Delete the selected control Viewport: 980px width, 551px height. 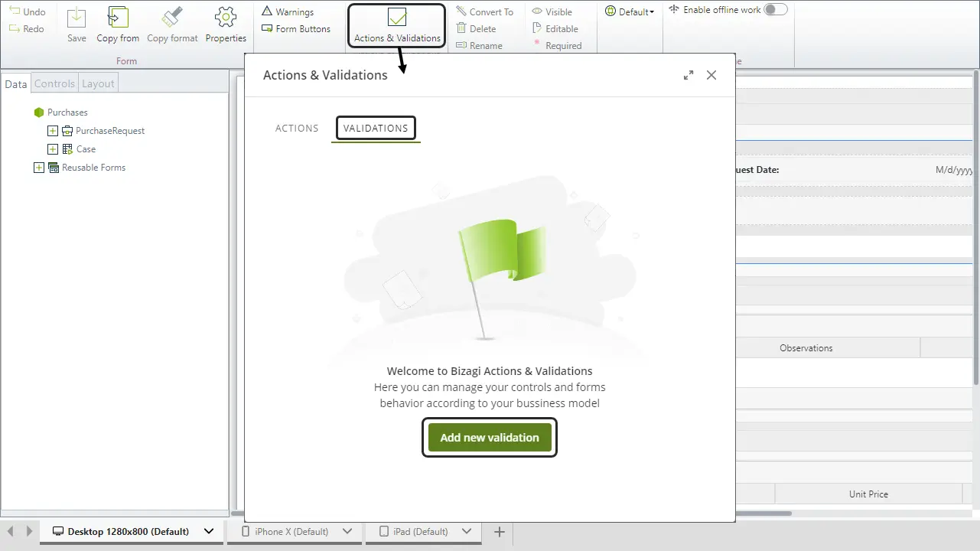click(476, 28)
